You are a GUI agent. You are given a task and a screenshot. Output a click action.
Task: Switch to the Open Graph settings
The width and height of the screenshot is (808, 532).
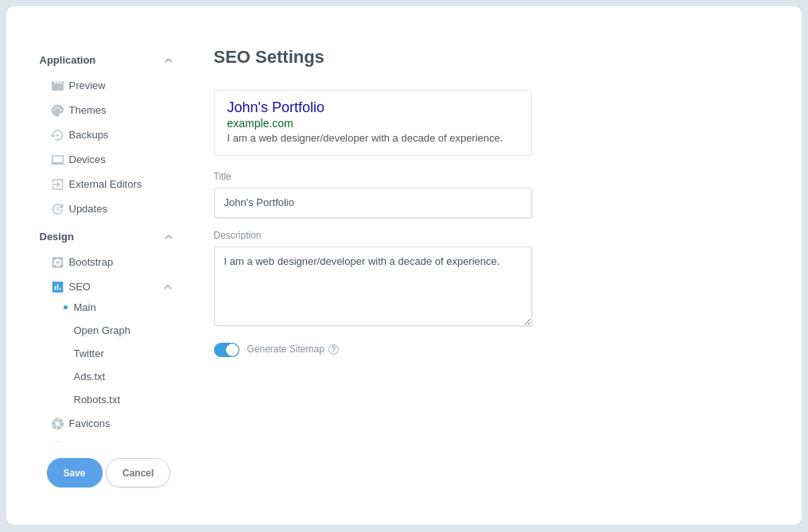pyautogui.click(x=102, y=330)
